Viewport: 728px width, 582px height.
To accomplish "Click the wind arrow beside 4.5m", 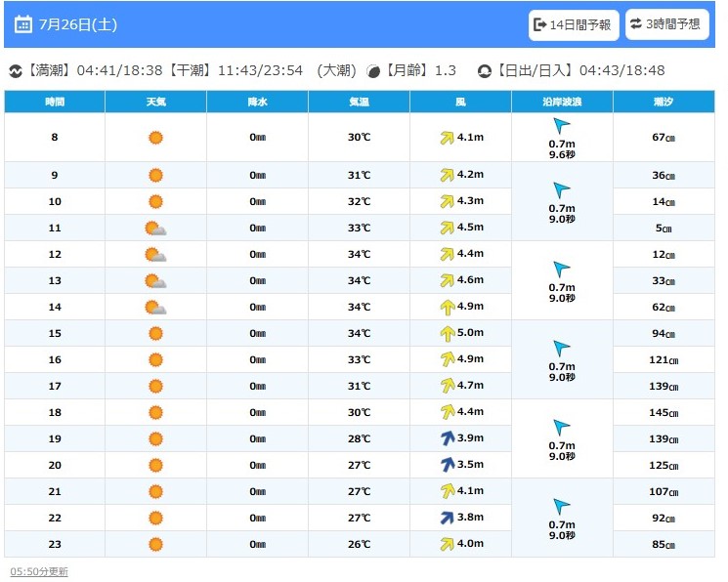I will [x=448, y=228].
